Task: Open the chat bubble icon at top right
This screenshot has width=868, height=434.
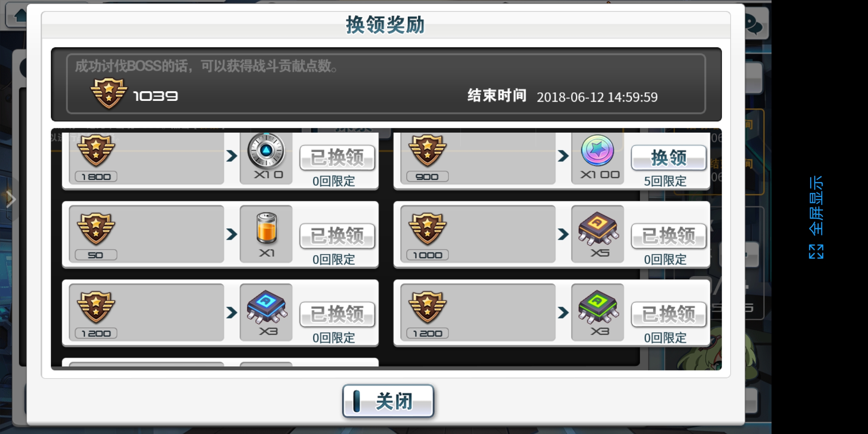Action: (x=754, y=25)
